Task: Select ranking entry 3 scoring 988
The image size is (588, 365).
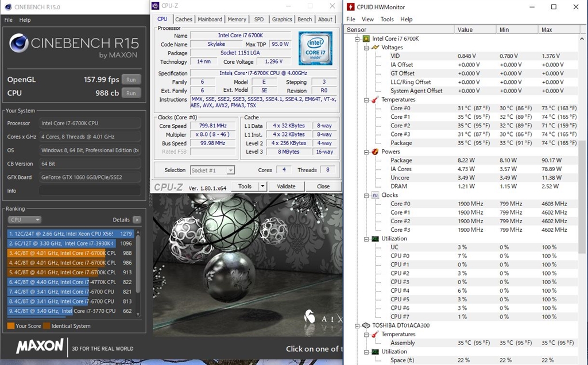Action: (x=70, y=253)
